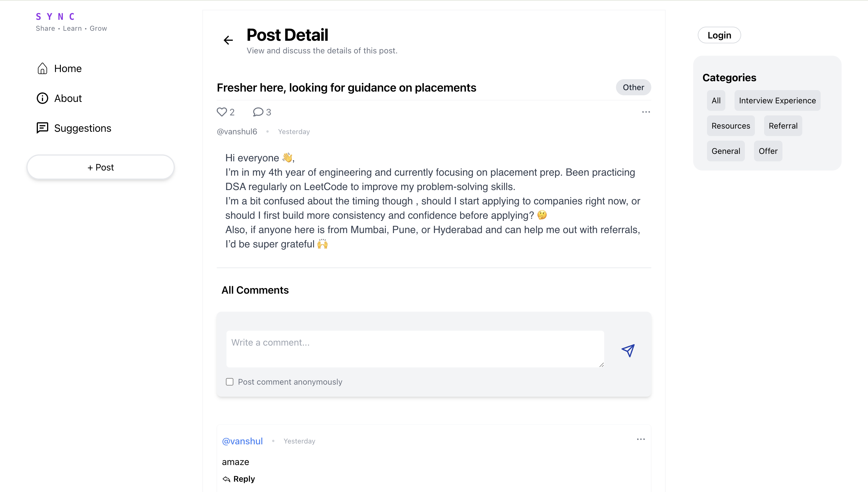
Task: Like the post with heart icon
Action: click(x=222, y=112)
